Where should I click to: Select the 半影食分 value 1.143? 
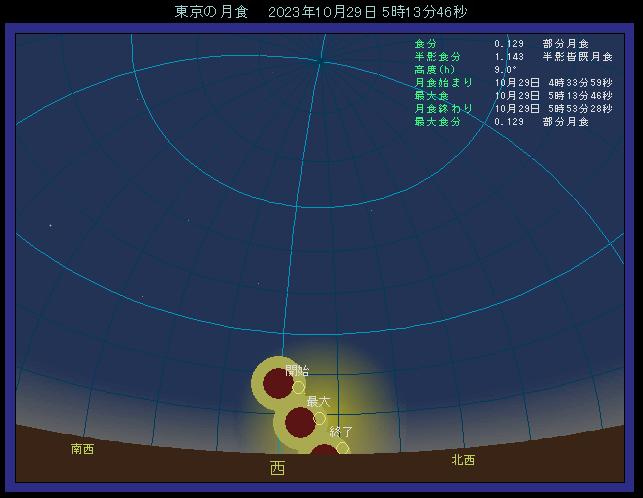tap(509, 57)
